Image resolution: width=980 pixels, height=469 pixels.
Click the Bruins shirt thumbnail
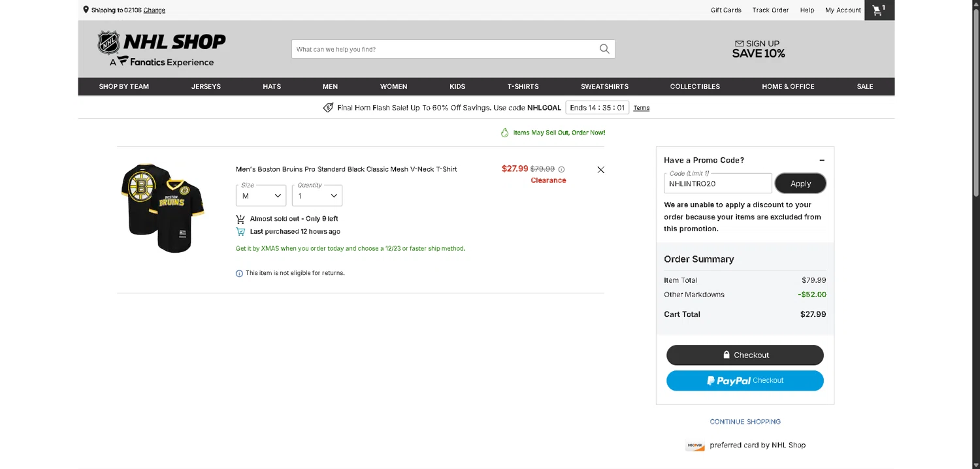point(163,208)
